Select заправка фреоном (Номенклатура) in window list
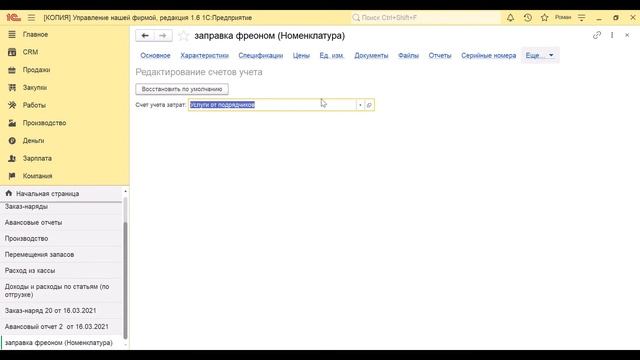 coord(61,342)
